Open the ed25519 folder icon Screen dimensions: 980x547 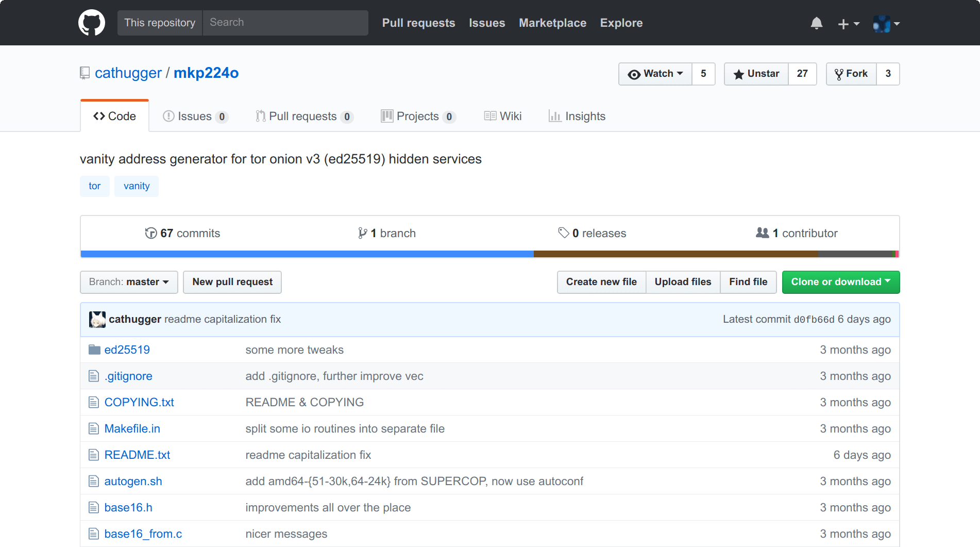click(94, 349)
